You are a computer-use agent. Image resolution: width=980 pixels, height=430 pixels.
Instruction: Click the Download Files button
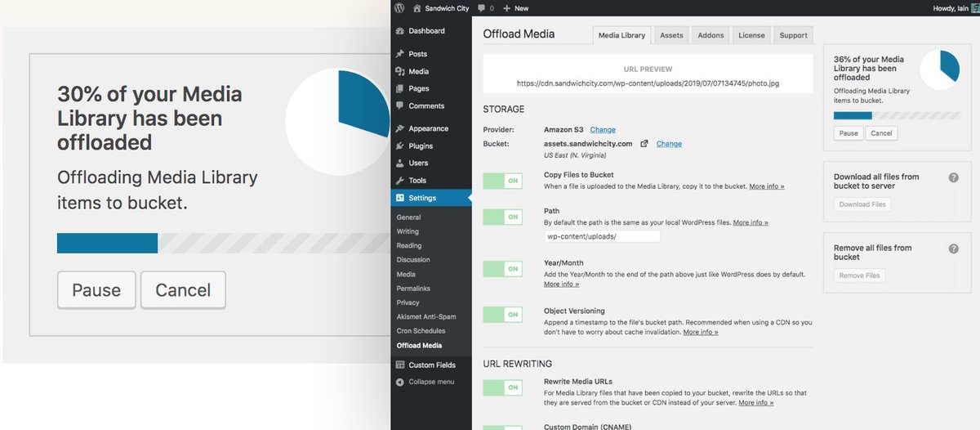(x=862, y=204)
